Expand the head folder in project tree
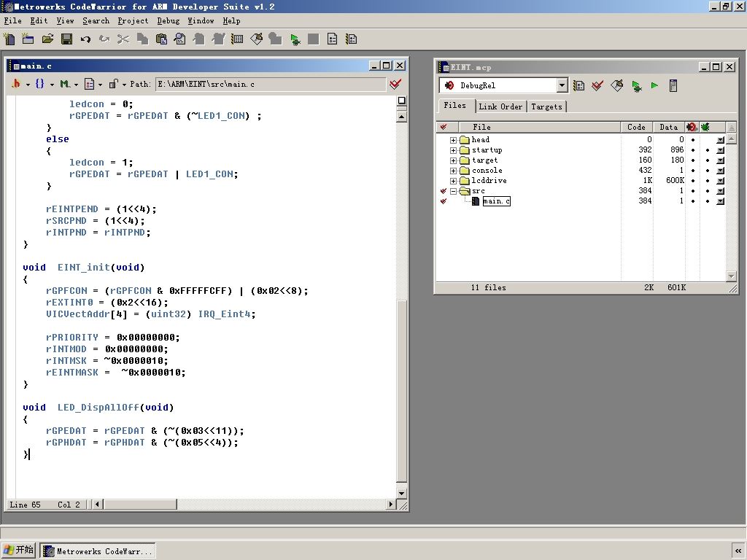This screenshot has width=747, height=560. [454, 140]
